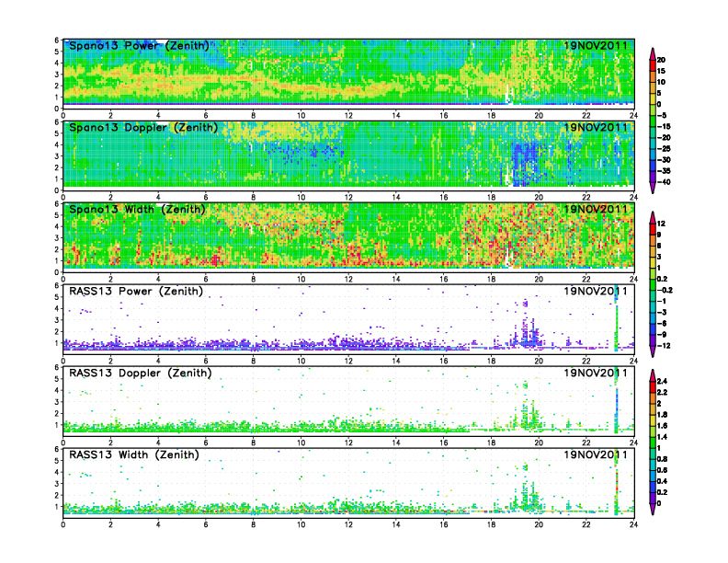Click height 5 tick on RASS13 Width axis

pyautogui.click(x=57, y=461)
